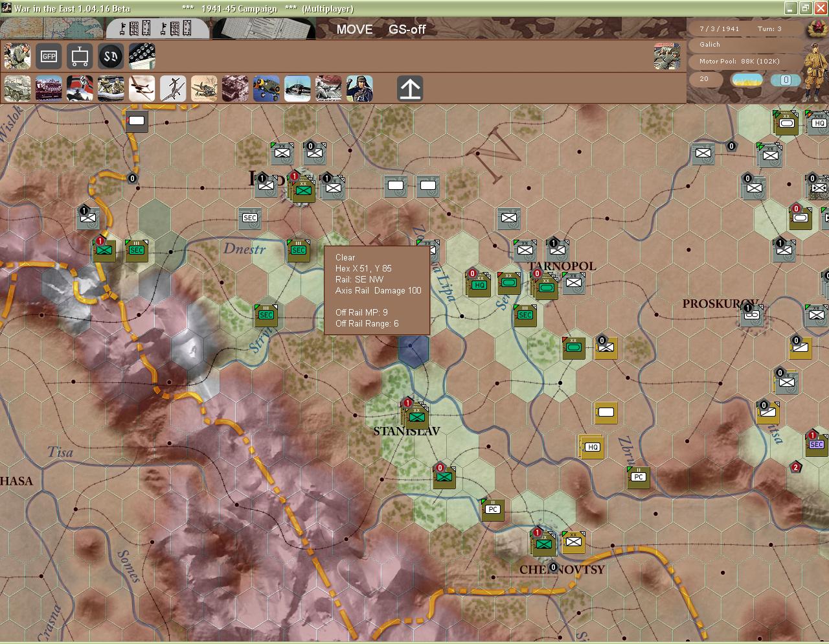Viewport: 829px width, 644px height.
Task: Click the GFP toolbar icon
Action: coord(49,56)
